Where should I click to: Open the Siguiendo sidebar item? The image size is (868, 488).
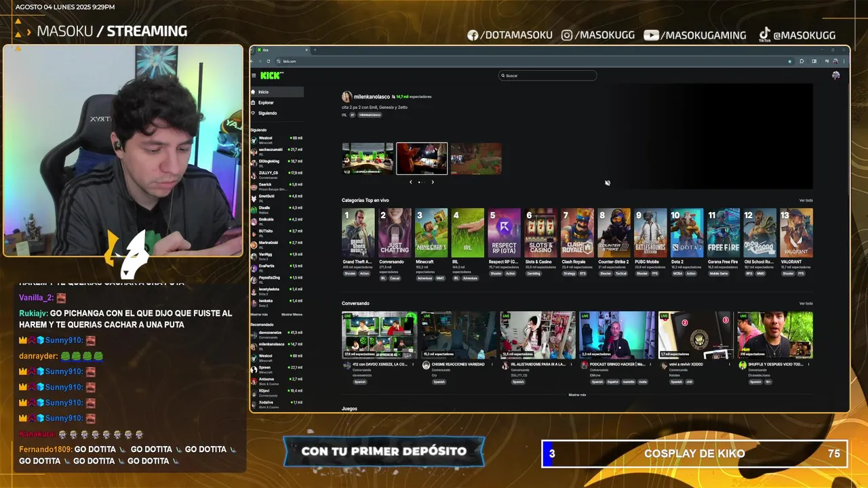coord(277,113)
